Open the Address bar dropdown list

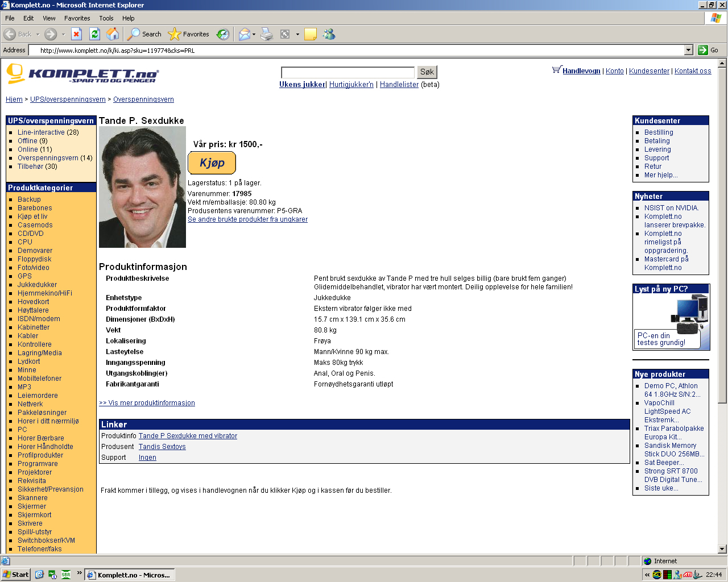pyautogui.click(x=689, y=50)
